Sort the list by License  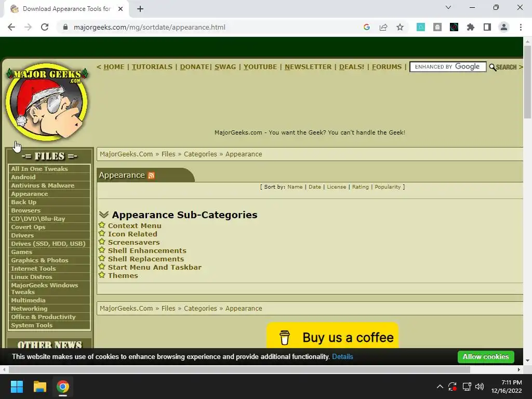(x=336, y=187)
